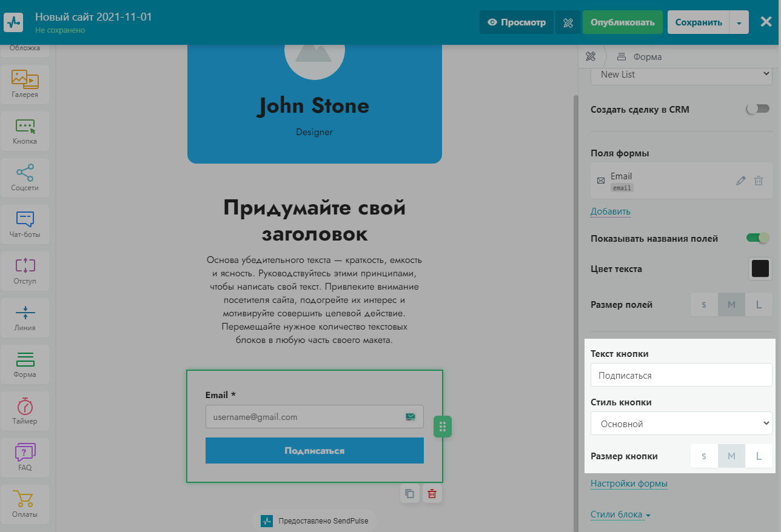Delete the selected form block
This screenshot has width=781, height=532.
[432, 493]
